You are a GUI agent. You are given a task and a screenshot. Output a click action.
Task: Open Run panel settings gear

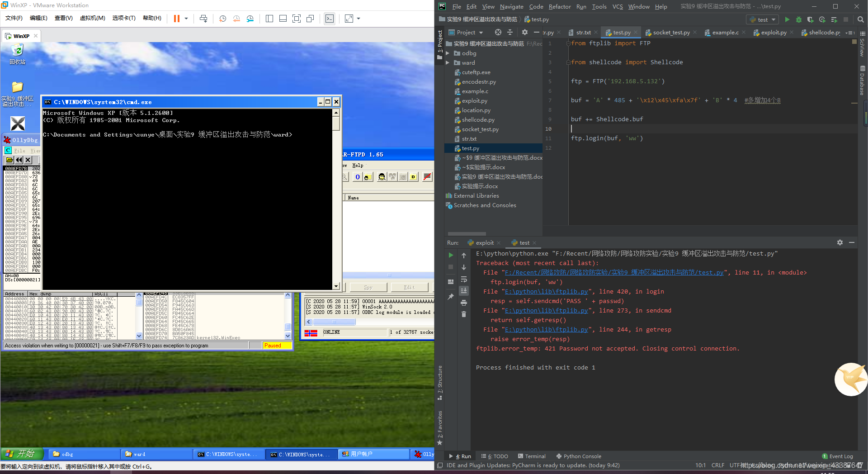(x=840, y=242)
